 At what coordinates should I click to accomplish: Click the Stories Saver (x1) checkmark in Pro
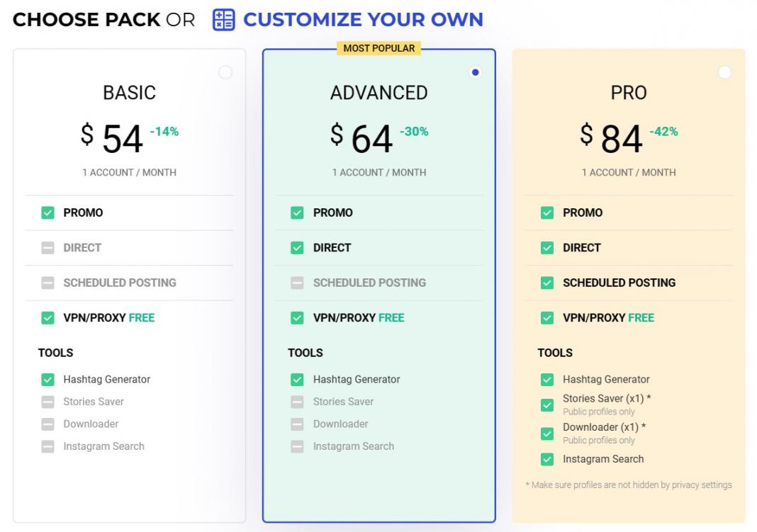click(546, 404)
